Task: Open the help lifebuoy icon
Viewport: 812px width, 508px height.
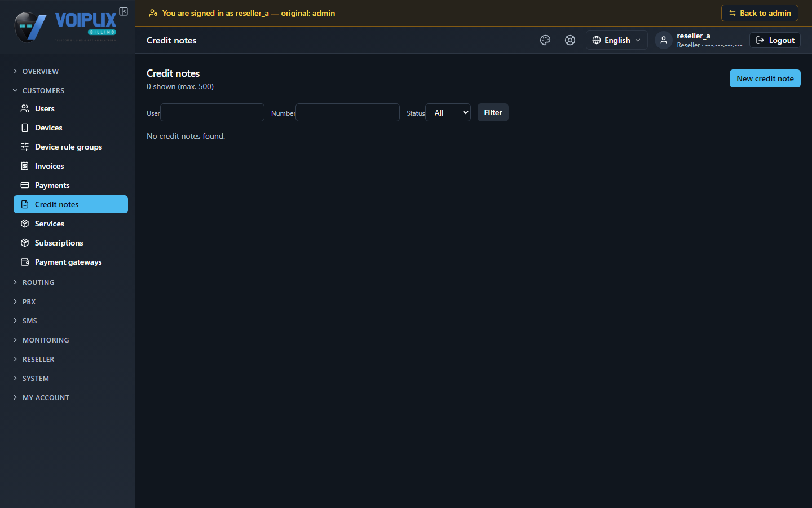Action: 570,40
